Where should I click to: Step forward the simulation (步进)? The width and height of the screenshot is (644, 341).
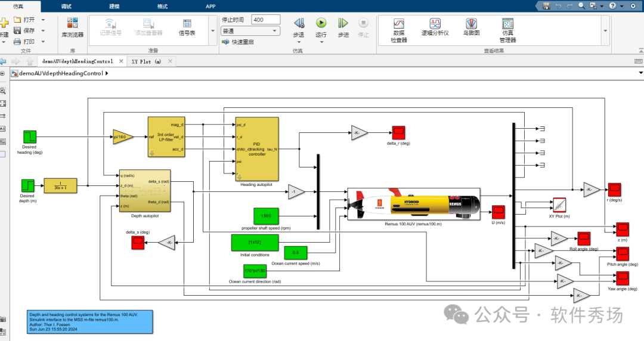click(x=343, y=27)
